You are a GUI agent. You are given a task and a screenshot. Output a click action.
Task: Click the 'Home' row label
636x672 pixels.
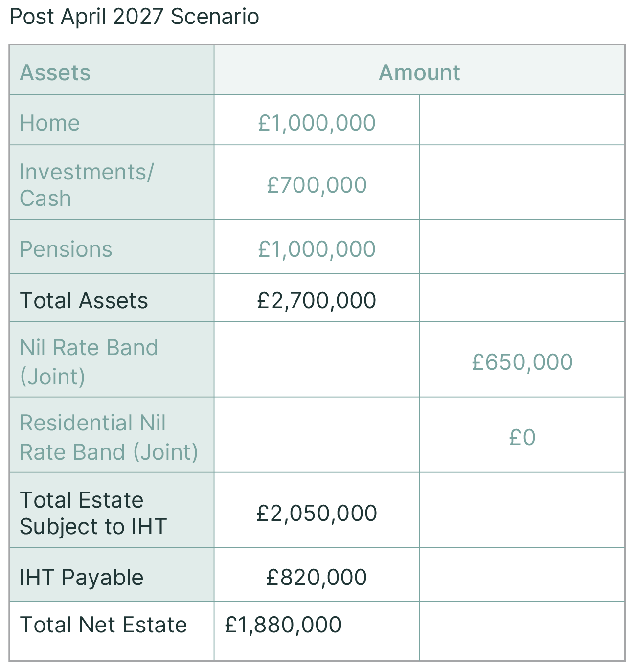tap(50, 123)
